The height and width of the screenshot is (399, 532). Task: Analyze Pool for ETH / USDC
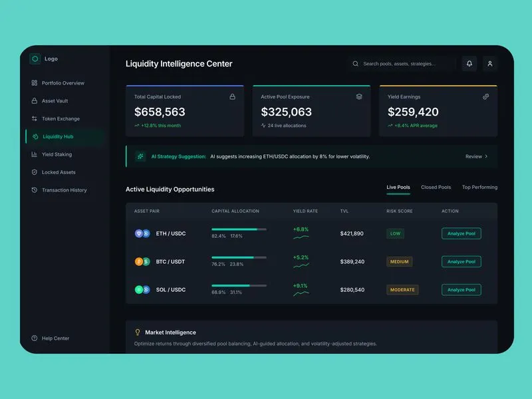point(462,233)
